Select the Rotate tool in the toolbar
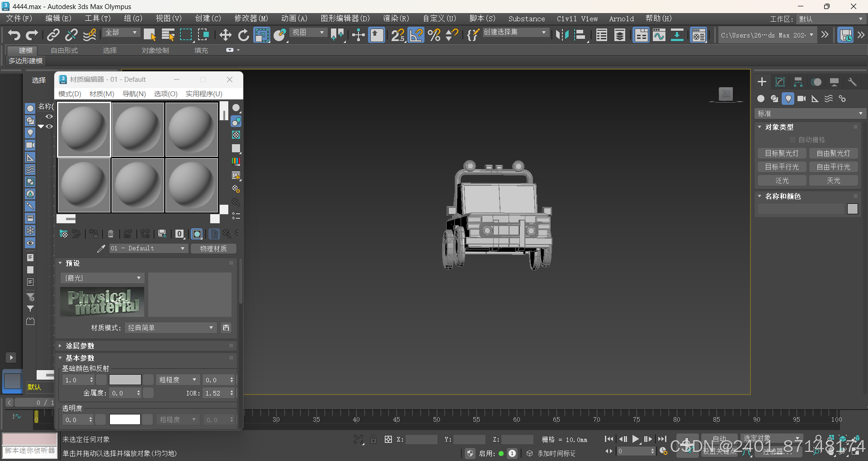868x461 pixels. tap(243, 35)
